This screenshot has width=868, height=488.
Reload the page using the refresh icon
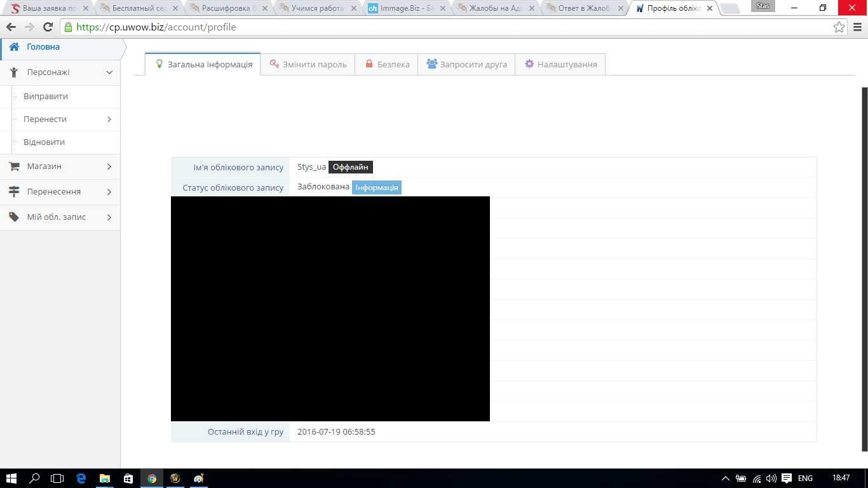pyautogui.click(x=48, y=27)
